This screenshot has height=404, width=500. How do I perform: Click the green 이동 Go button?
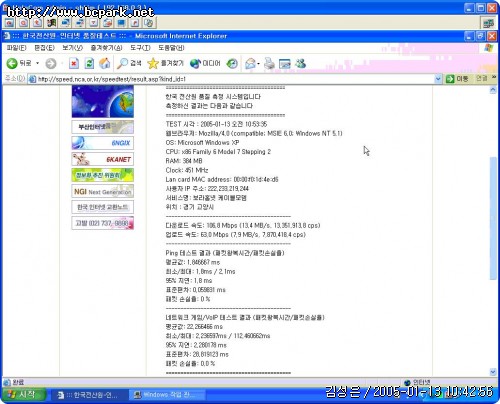click(457, 79)
